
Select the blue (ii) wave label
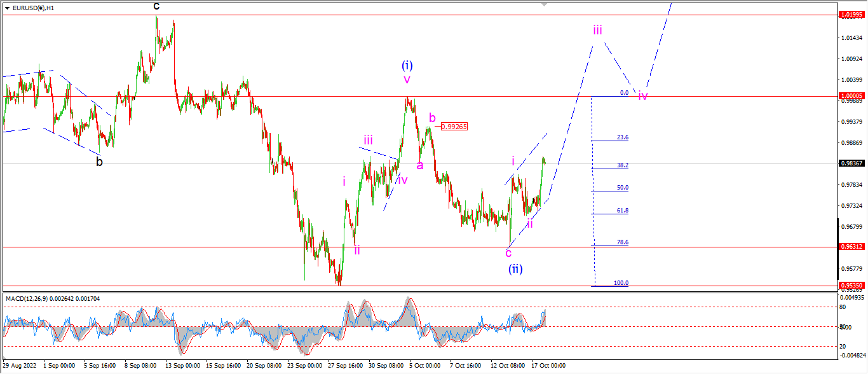[x=515, y=268]
